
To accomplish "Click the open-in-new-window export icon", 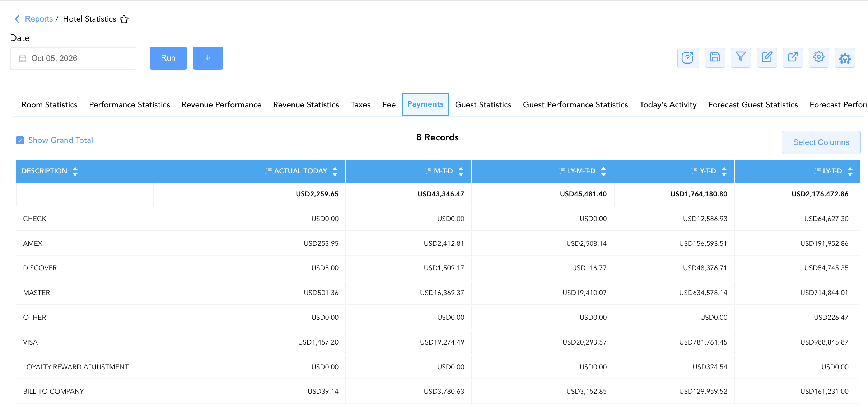I will click(x=793, y=58).
